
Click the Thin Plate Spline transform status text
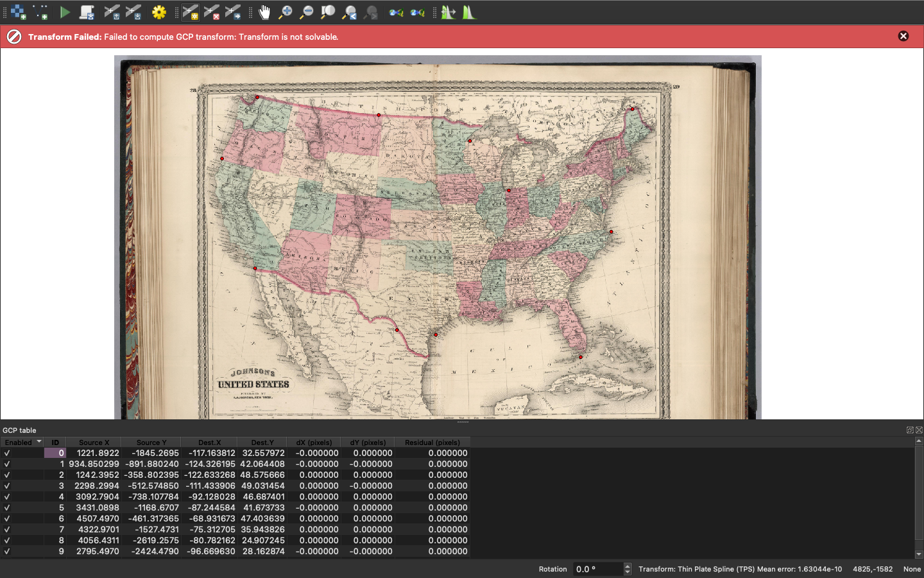(x=740, y=569)
